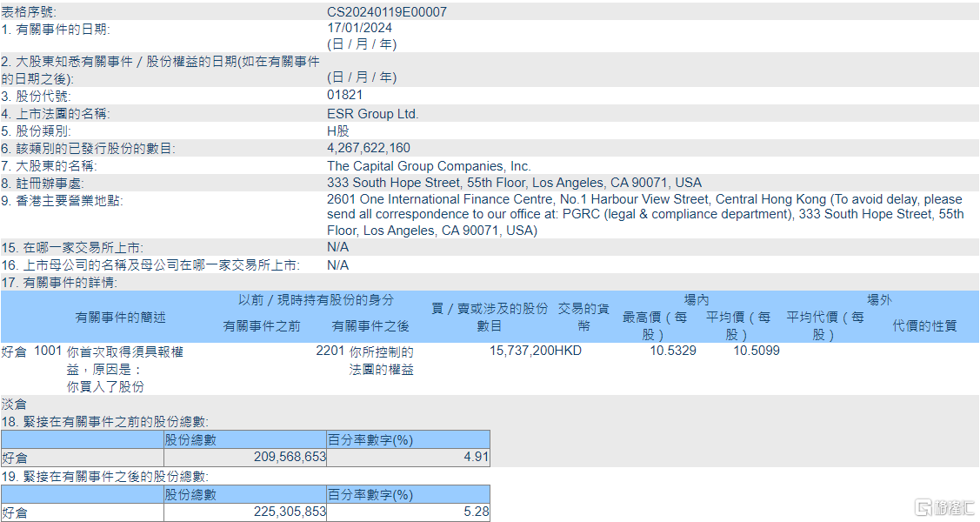The height and width of the screenshot is (522, 980).
Task: Select the stock code 01821
Action: (344, 95)
